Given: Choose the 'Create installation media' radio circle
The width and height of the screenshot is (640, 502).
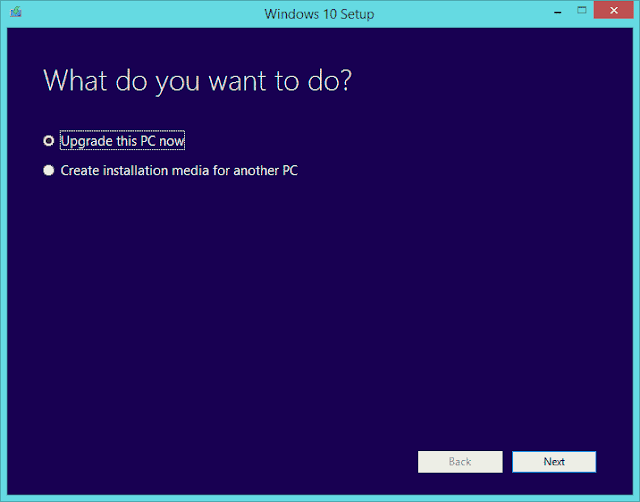Looking at the screenshot, I should point(49,171).
